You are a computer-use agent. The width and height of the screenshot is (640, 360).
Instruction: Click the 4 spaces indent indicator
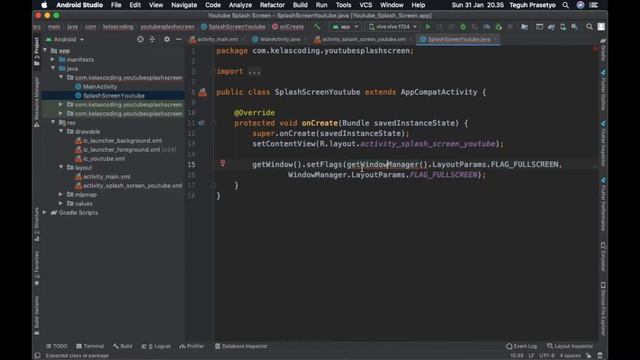(x=570, y=356)
